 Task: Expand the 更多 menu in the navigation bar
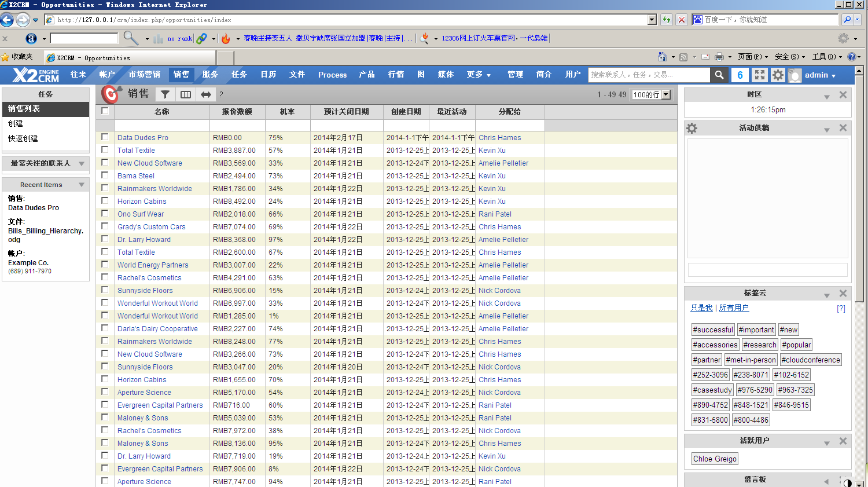pos(479,75)
